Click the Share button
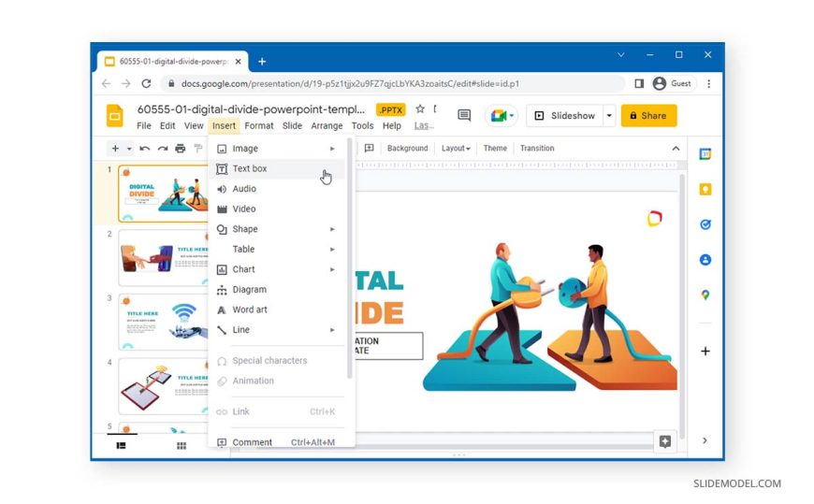Viewport: 814px width, 504px height. click(x=649, y=116)
